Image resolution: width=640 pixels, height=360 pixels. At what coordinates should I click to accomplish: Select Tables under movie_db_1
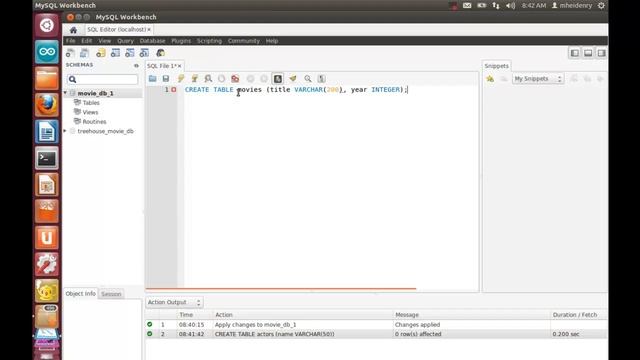(91, 103)
